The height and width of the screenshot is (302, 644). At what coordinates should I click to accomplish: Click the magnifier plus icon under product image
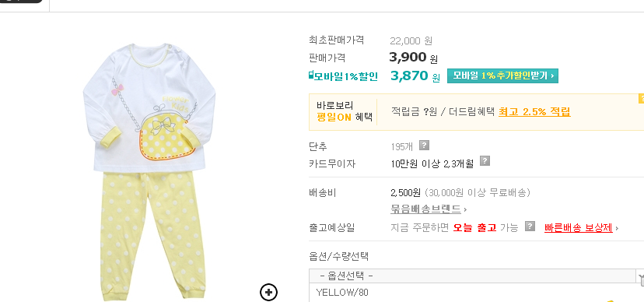click(268, 292)
